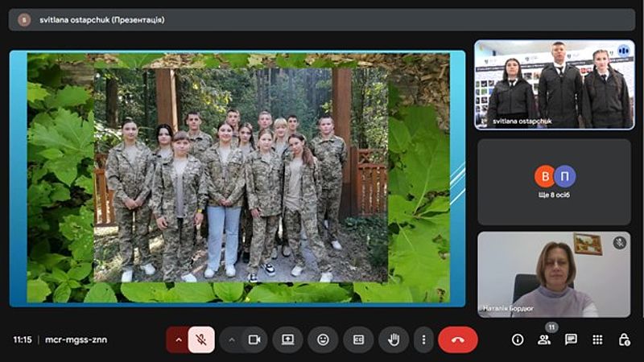This screenshot has height=362, width=644.
Task: Open the three-dot more options menu
Action: 424,339
